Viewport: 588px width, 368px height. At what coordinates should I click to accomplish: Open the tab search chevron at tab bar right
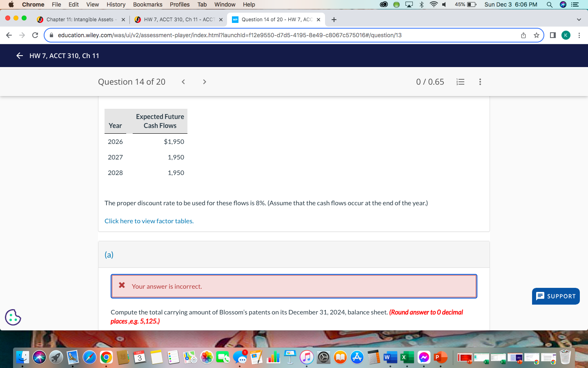pyautogui.click(x=579, y=19)
